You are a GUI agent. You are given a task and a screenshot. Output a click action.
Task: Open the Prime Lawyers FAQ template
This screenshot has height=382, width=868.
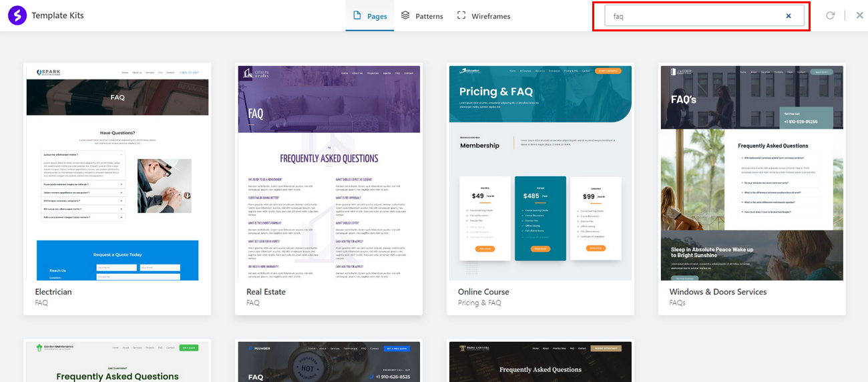540,361
